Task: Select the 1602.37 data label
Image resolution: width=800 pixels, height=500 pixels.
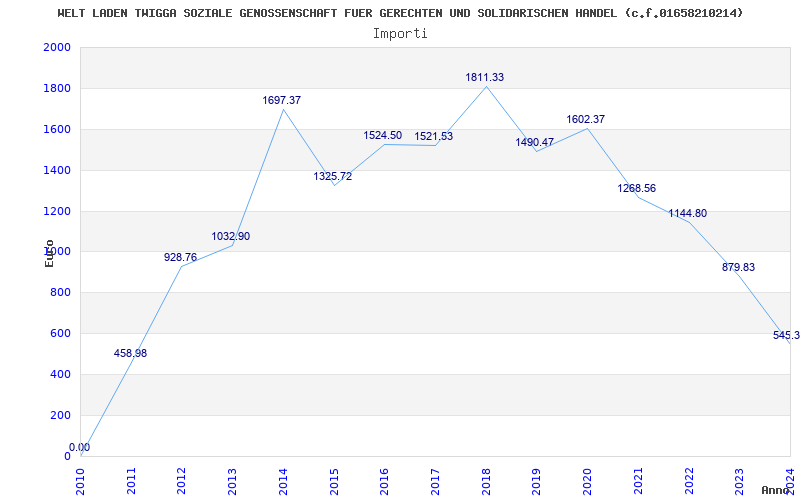Action: (585, 120)
